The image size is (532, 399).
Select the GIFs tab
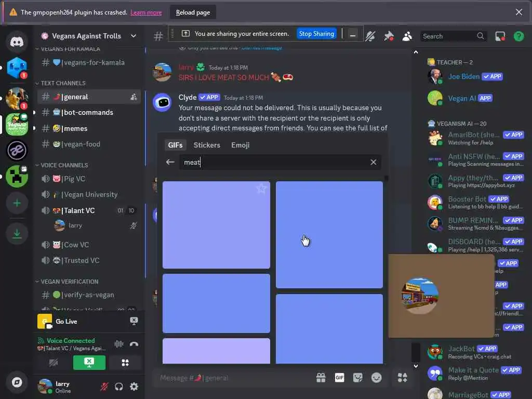tap(175, 145)
